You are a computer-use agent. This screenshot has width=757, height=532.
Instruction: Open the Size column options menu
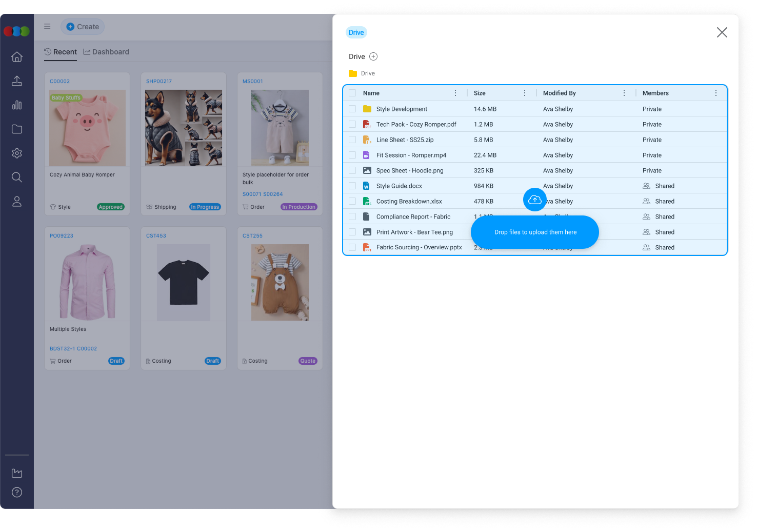point(525,93)
